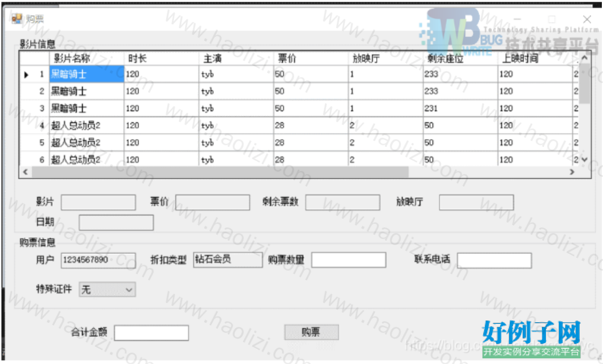The height and width of the screenshot is (364, 603).
Task: Click the row header numbered 6
Action: pos(35,159)
